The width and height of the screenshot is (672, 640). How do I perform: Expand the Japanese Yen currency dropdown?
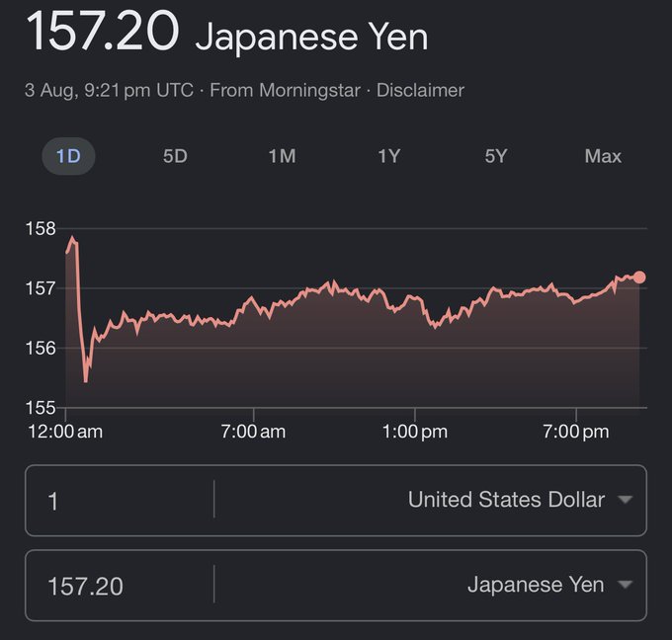point(549,585)
